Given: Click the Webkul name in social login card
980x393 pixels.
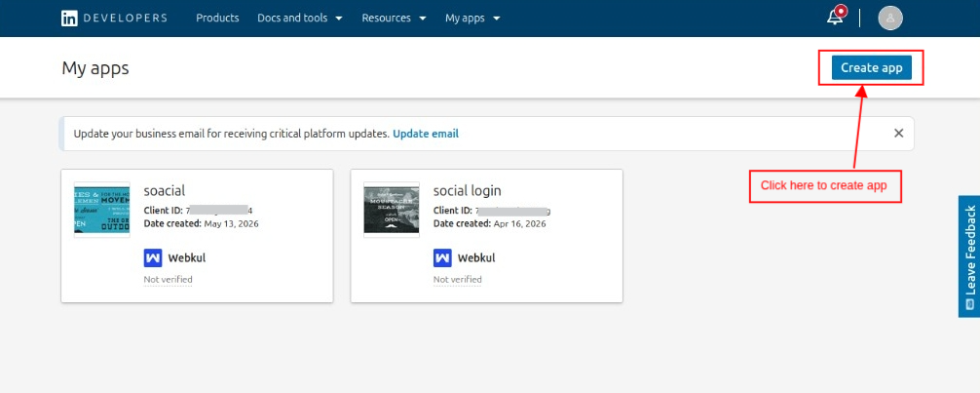Looking at the screenshot, I should coord(476,257).
